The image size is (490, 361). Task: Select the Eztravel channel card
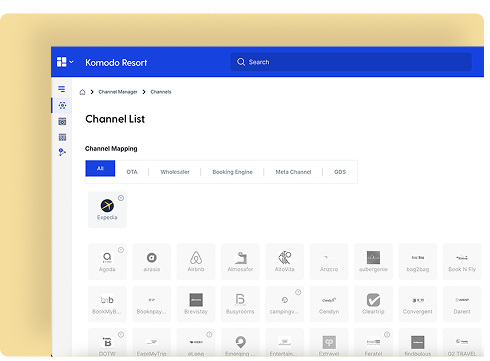[329, 343]
